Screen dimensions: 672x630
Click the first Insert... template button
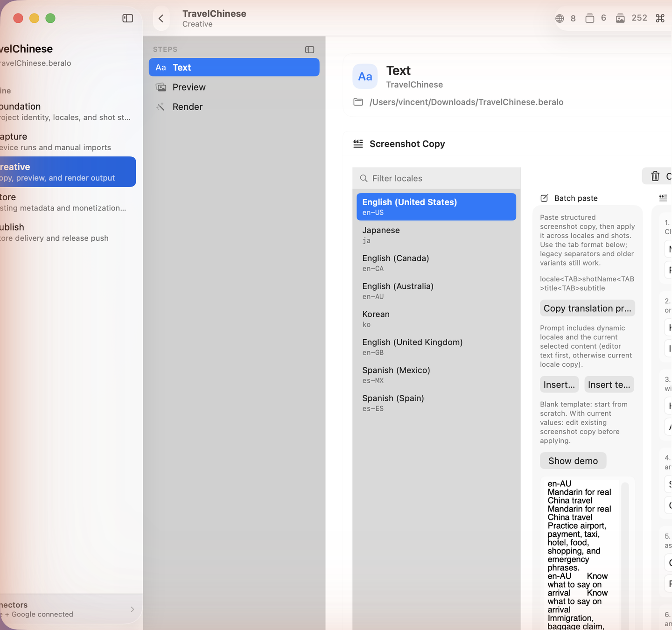click(x=559, y=385)
